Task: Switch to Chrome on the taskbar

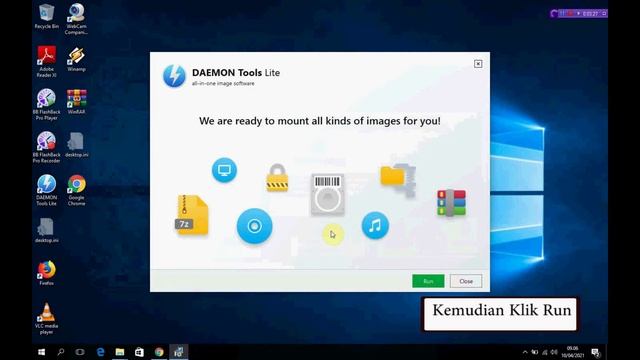Action: point(159,352)
